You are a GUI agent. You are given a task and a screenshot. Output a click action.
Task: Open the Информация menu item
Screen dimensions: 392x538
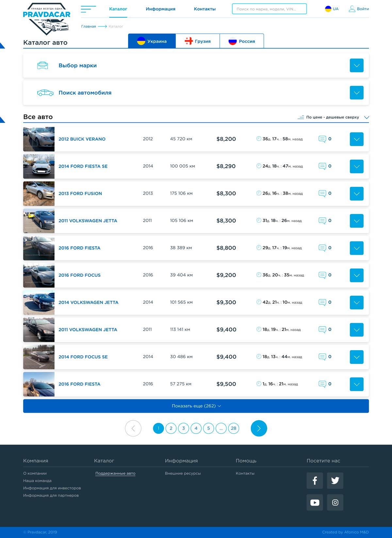coord(160,9)
